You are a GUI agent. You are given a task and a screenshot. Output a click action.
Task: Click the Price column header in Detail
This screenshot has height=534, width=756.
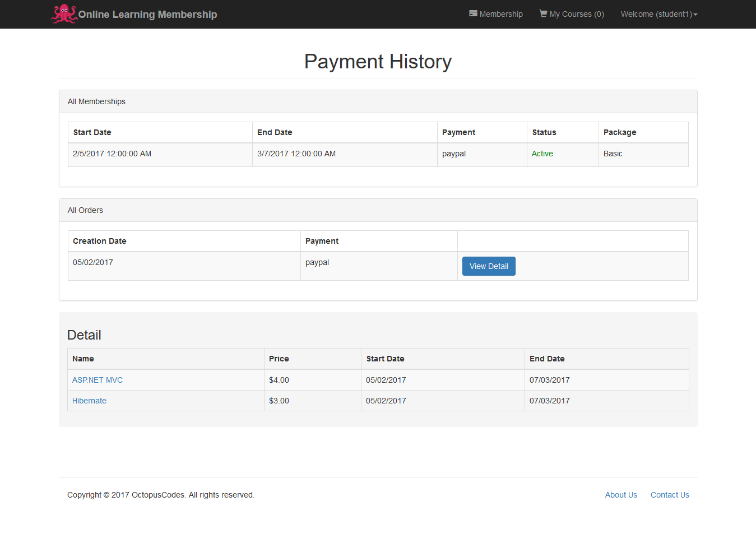click(279, 359)
